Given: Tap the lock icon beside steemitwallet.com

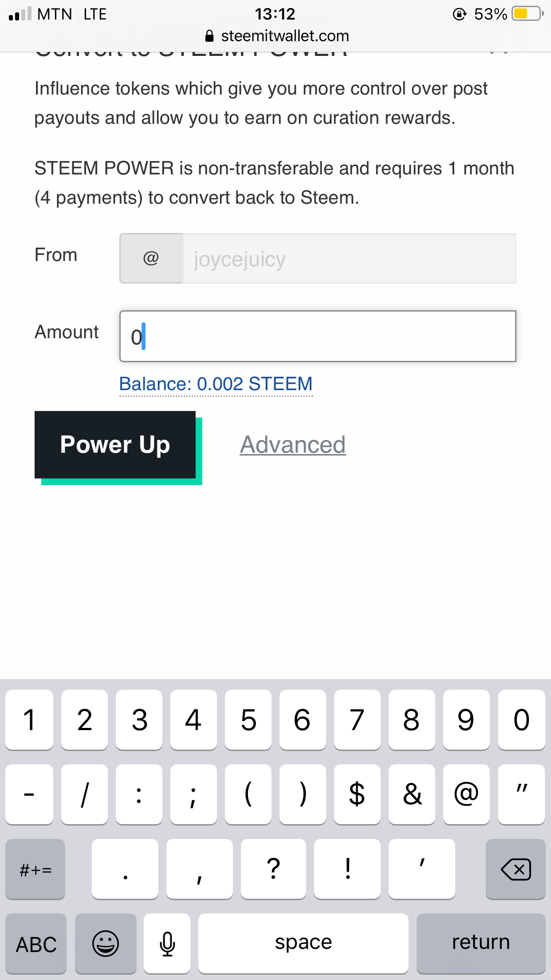Looking at the screenshot, I should click(x=209, y=36).
